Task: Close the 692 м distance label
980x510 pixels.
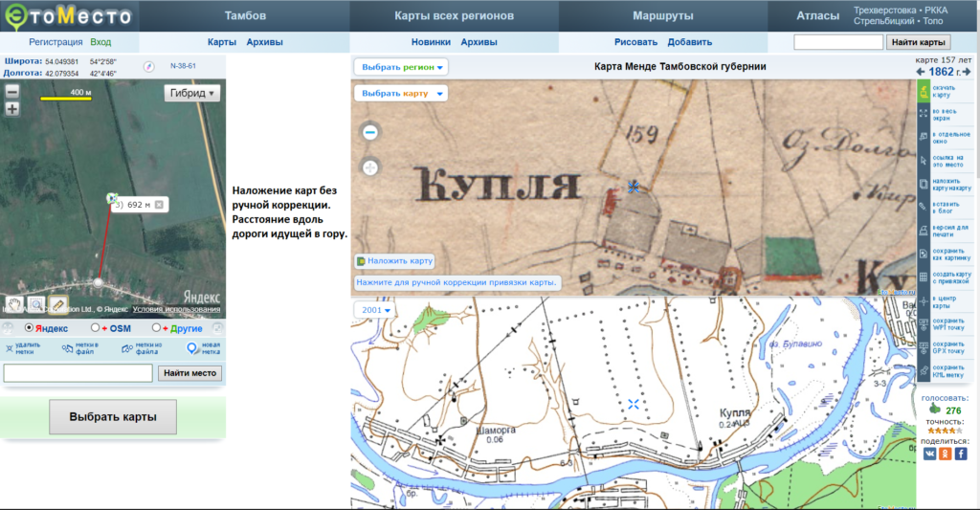Action: (x=159, y=204)
